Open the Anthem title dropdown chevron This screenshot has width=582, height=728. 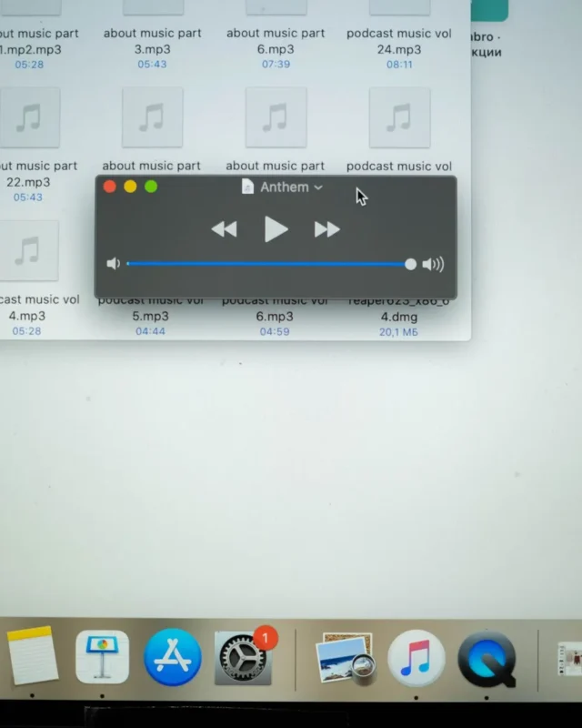[318, 187]
